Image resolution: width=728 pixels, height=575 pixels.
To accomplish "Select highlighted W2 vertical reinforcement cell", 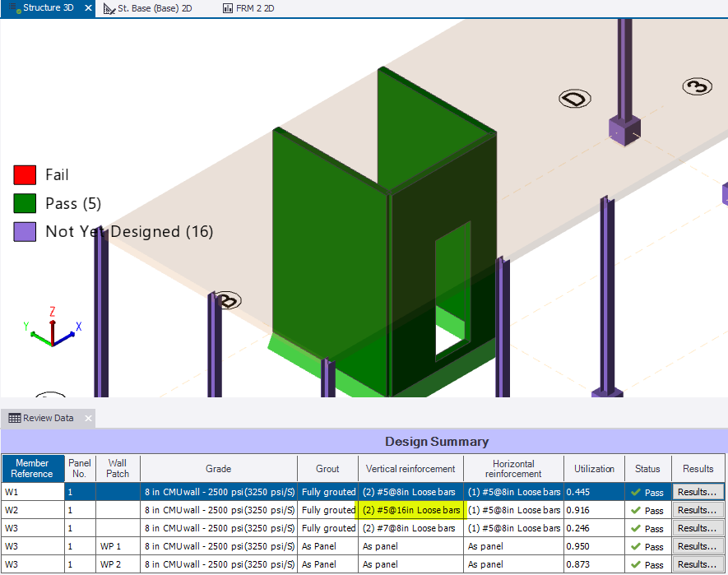I will pyautogui.click(x=410, y=510).
